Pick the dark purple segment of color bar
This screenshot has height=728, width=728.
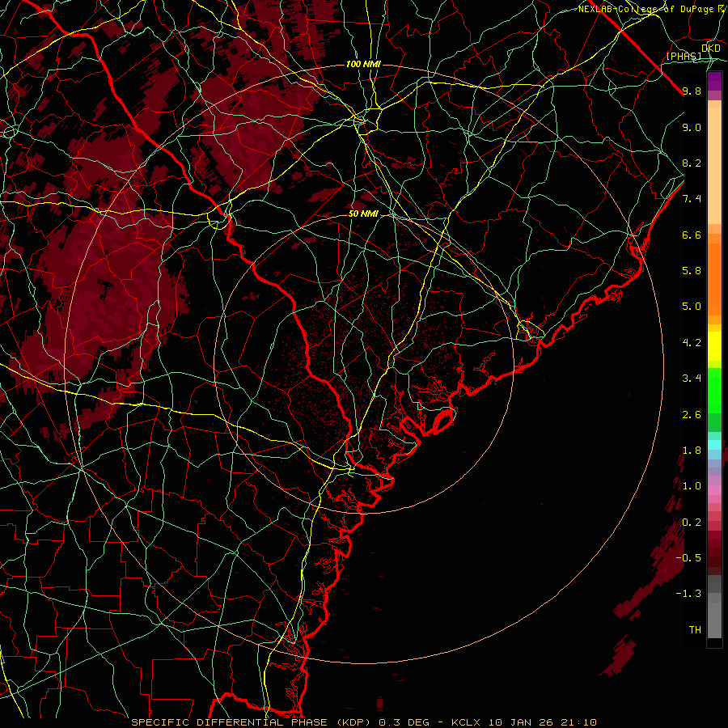coord(714,81)
